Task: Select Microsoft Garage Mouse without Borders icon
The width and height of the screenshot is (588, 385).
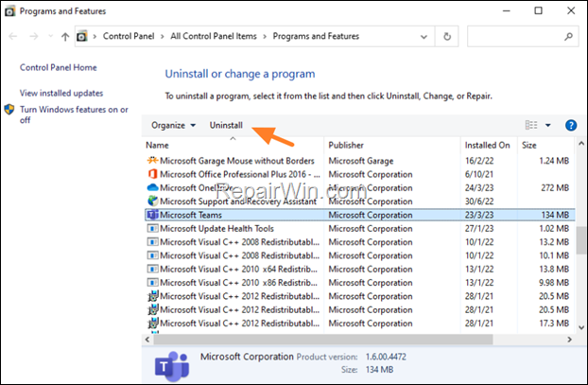Action: [152, 161]
